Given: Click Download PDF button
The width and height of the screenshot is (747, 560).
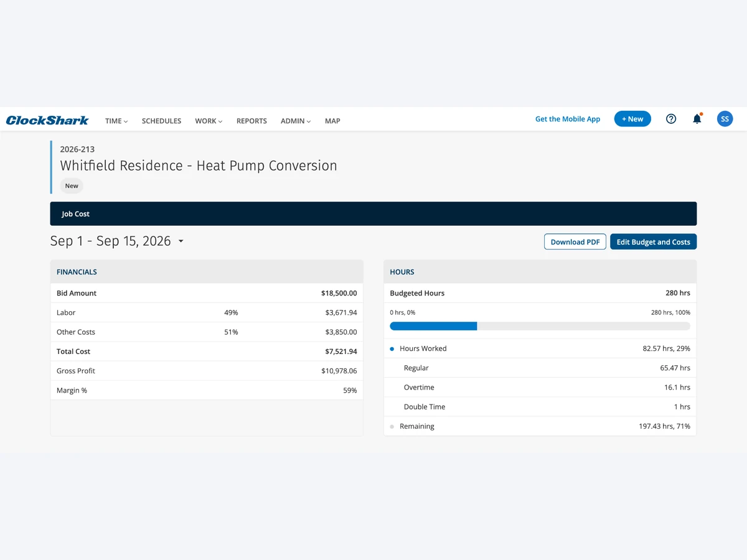Looking at the screenshot, I should pos(575,241).
